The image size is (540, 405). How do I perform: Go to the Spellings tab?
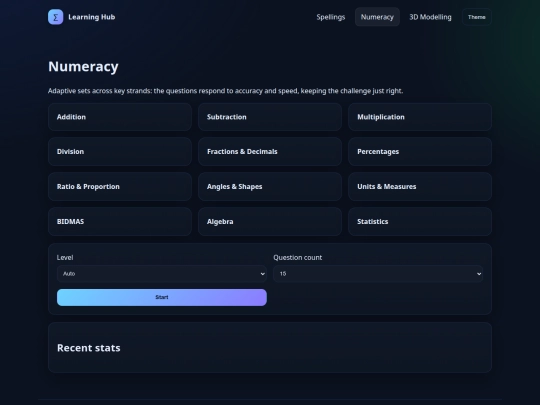pos(331,17)
